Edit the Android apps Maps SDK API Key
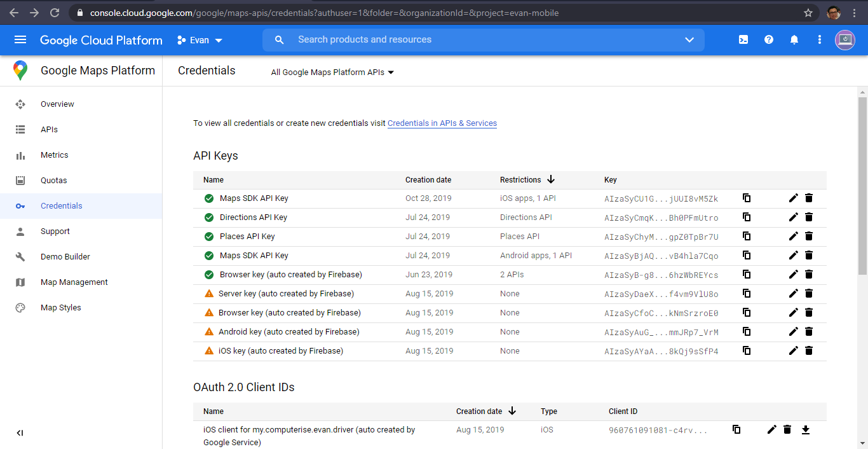 [x=793, y=256]
